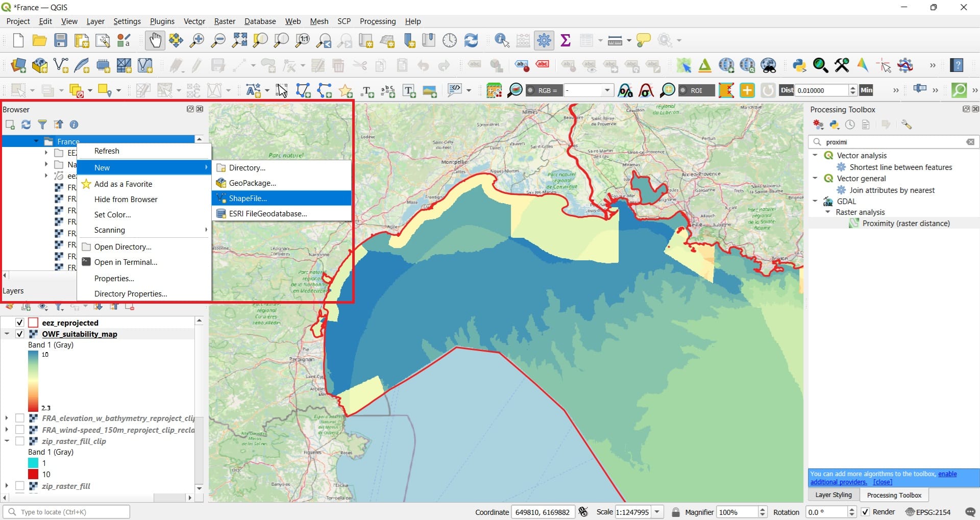The image size is (980, 520).
Task: Click the Temporal Controller clock icon
Action: point(449,40)
